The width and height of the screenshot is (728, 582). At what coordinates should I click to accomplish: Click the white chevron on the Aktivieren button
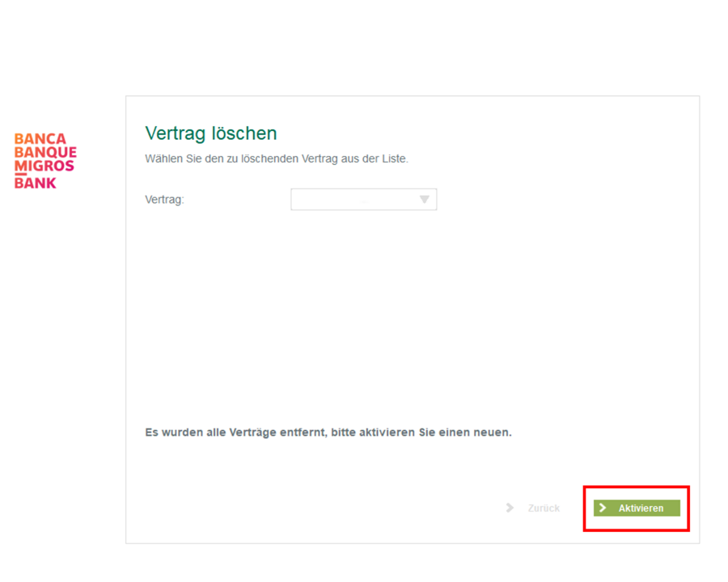coord(603,508)
